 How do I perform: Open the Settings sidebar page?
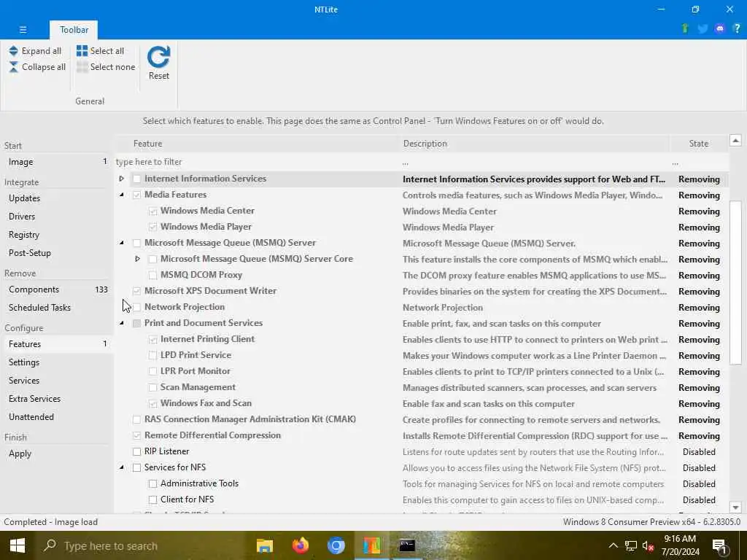coord(57,362)
